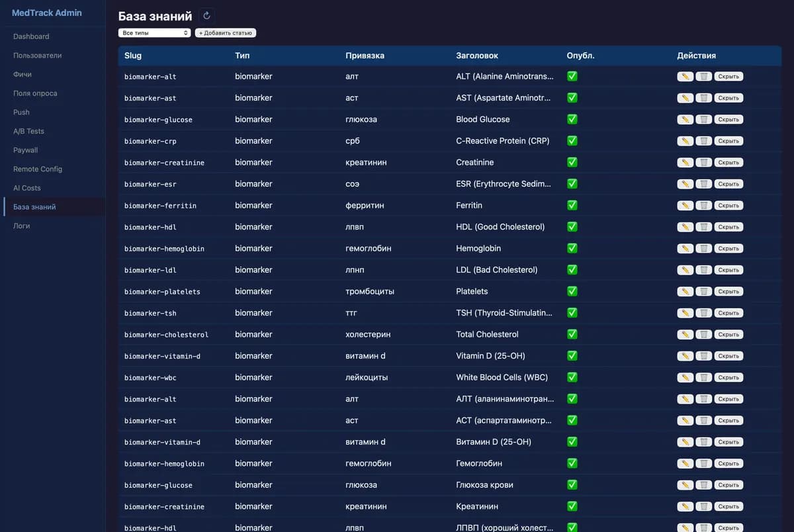Hide the Vitamin D (25-OH) article
The height and width of the screenshot is (532, 794).
point(728,356)
